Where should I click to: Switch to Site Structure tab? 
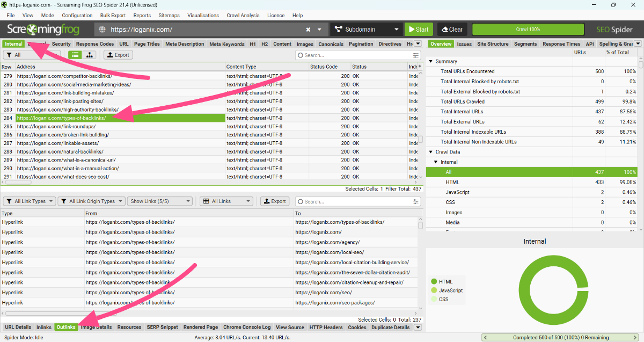(x=493, y=44)
